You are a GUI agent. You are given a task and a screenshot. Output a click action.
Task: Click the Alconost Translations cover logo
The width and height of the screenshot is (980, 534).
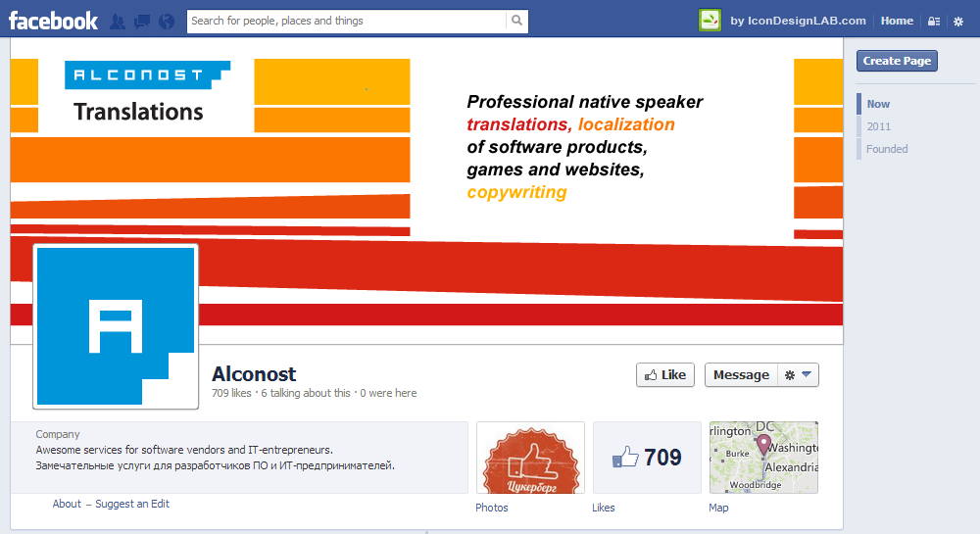[147, 92]
